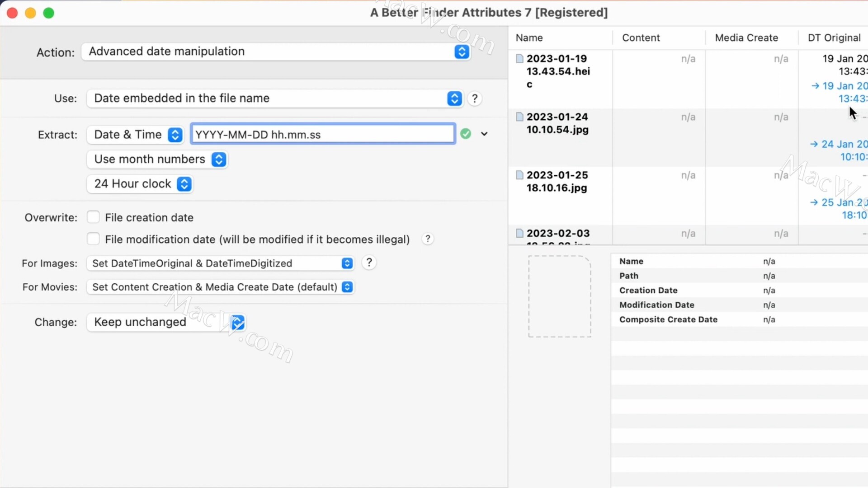
Task: Click Media Create n/a cell for 2023-01-24 file
Action: (781, 117)
